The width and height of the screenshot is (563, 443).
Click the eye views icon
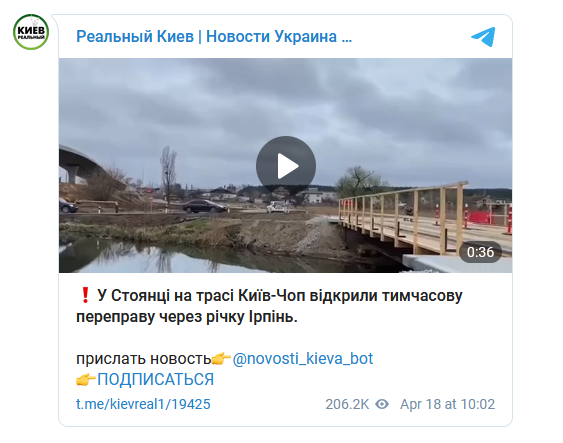click(382, 404)
